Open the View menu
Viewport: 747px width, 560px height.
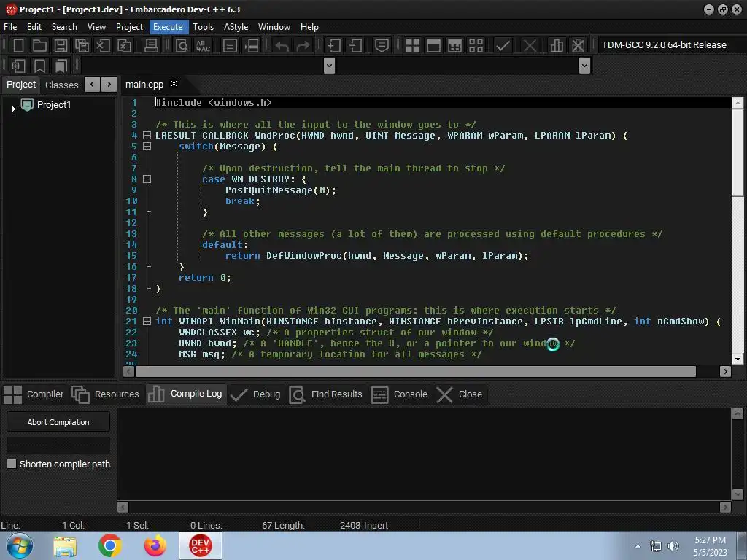pyautogui.click(x=97, y=27)
